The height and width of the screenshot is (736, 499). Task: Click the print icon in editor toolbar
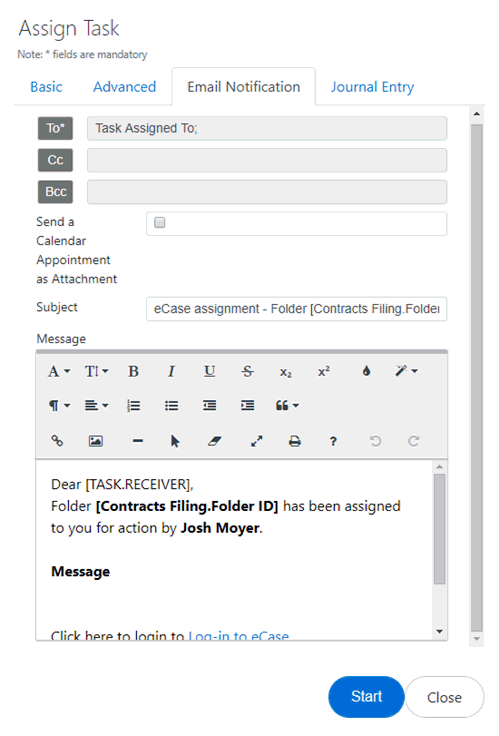[295, 441]
